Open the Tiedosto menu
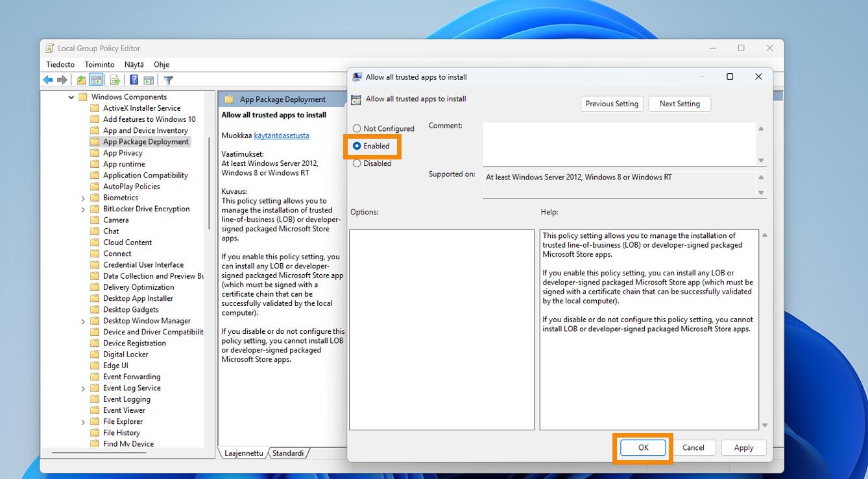The height and width of the screenshot is (479, 868). point(60,65)
